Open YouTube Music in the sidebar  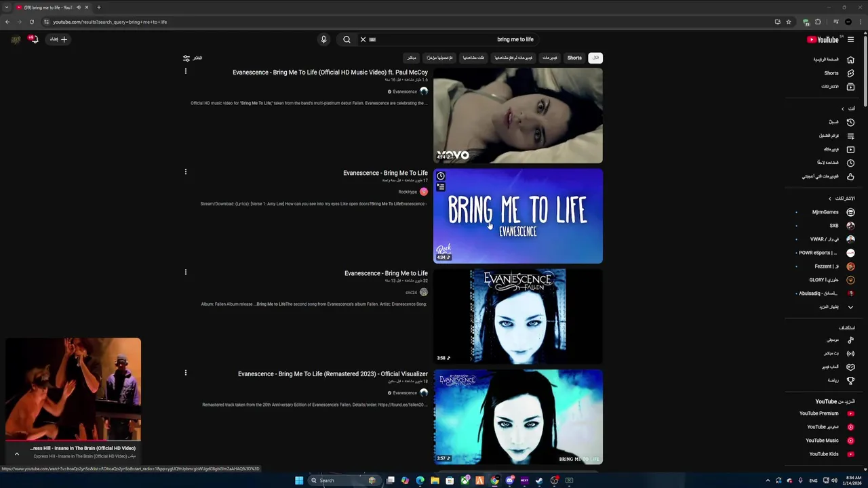click(829, 441)
